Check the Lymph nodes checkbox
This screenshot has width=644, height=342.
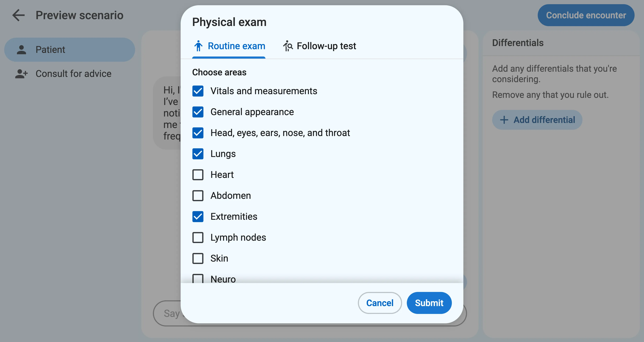198,237
